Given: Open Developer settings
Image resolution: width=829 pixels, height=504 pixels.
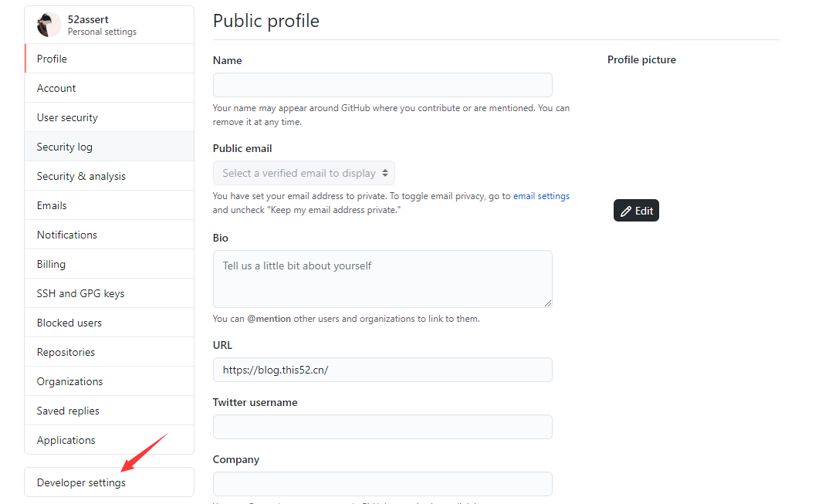Looking at the screenshot, I should click(x=110, y=482).
